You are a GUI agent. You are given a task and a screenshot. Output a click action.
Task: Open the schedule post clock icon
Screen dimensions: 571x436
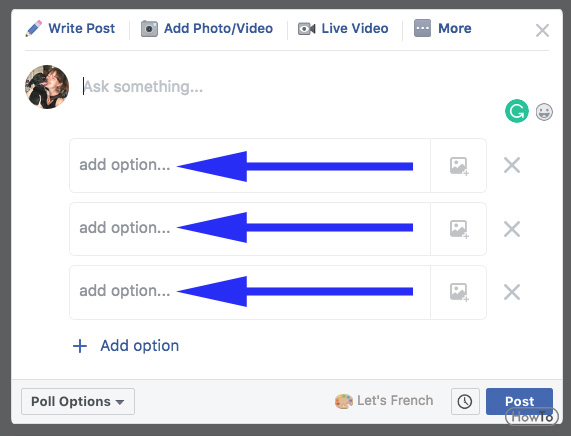tap(465, 401)
